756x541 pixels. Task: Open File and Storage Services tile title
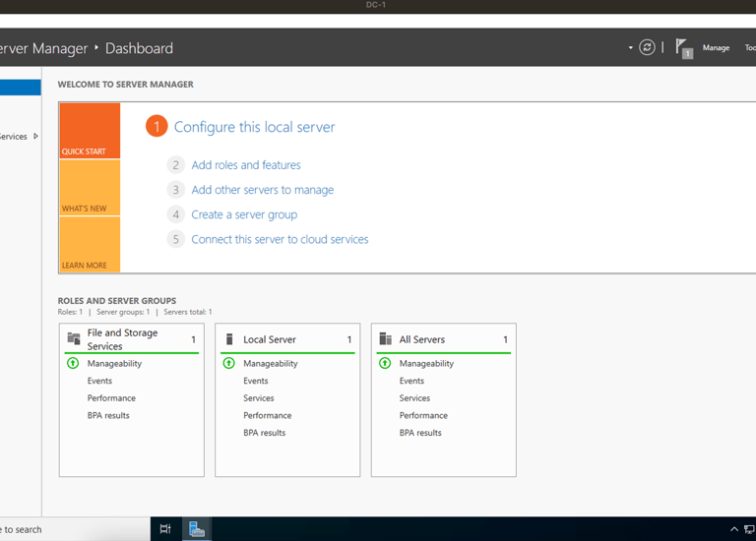[x=122, y=339]
